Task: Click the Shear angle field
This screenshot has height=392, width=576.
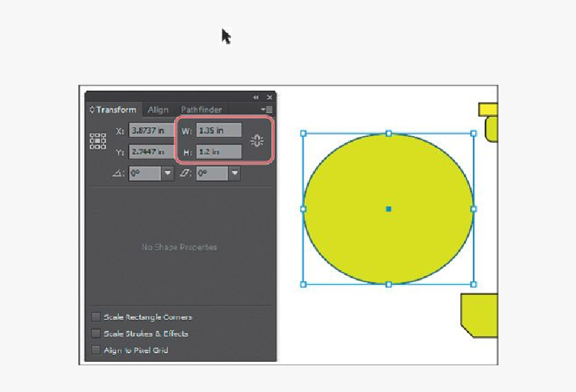Action: [212, 173]
